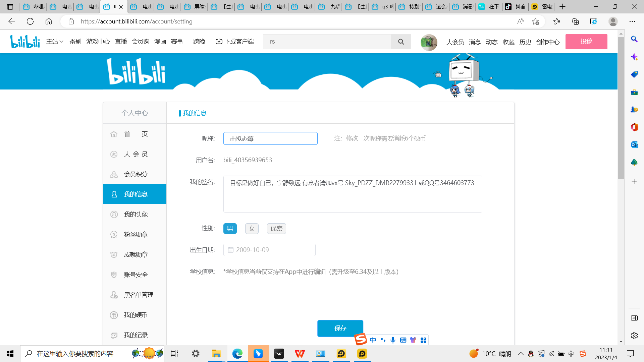Image resolution: width=644 pixels, height=362 pixels.
Task: Open the browser settings and more menu
Action: (632, 21)
